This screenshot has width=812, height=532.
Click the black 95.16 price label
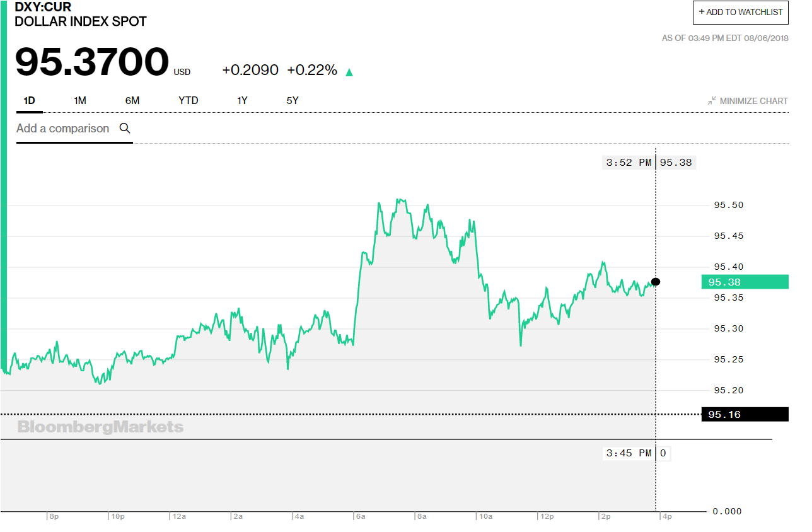click(x=744, y=414)
